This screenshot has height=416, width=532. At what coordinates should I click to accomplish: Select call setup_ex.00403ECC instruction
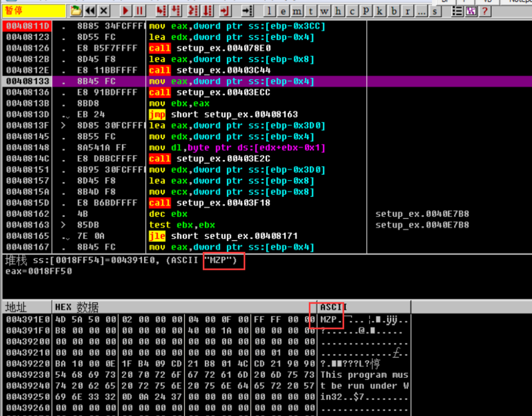[x=210, y=92]
